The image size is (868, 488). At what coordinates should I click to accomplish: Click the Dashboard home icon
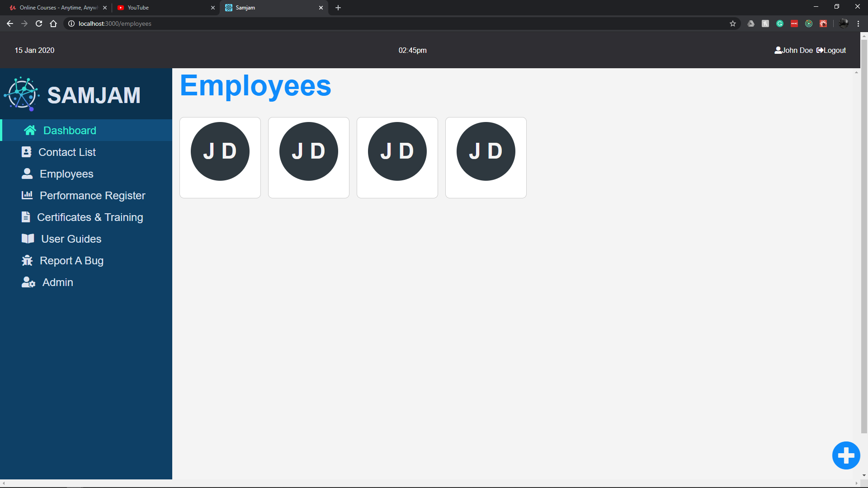[x=30, y=131]
